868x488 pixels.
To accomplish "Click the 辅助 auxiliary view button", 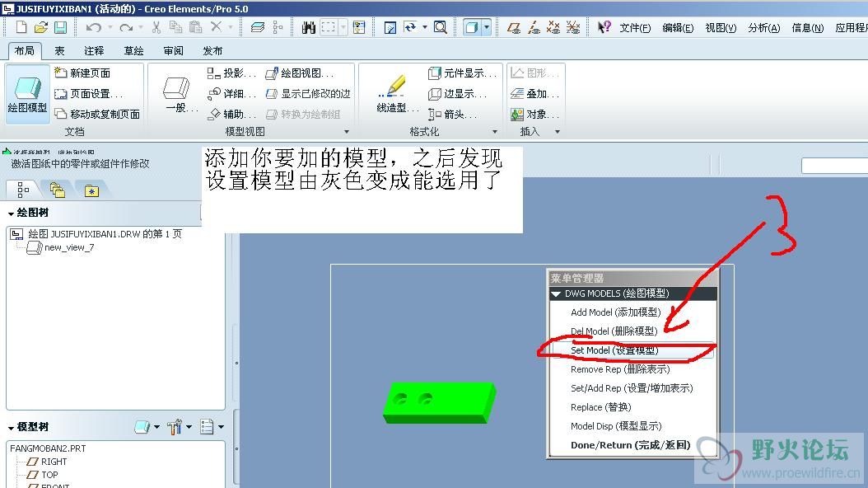I will click(231, 114).
